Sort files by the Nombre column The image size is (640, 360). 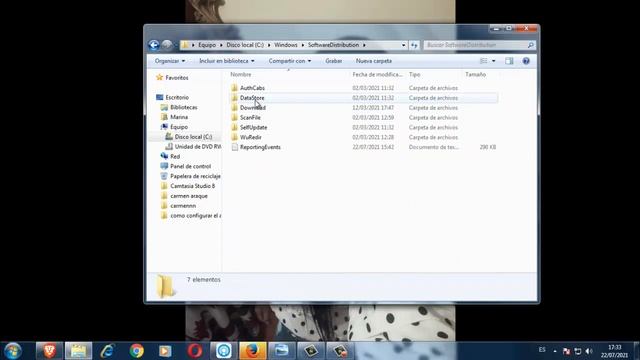(x=241, y=74)
